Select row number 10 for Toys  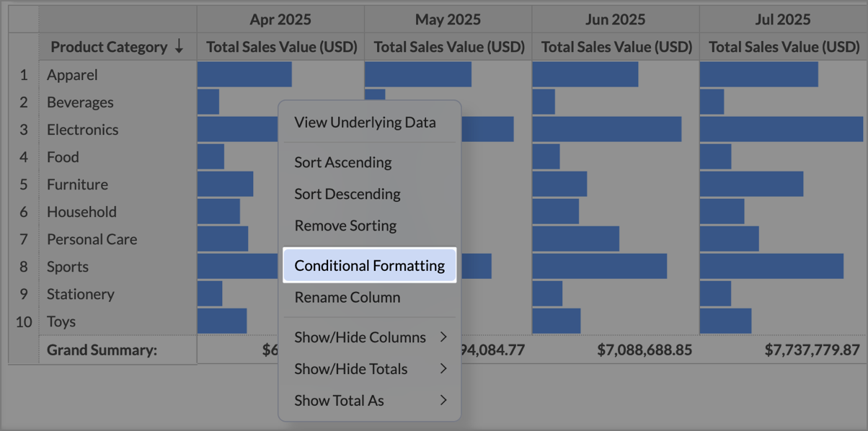click(x=24, y=321)
